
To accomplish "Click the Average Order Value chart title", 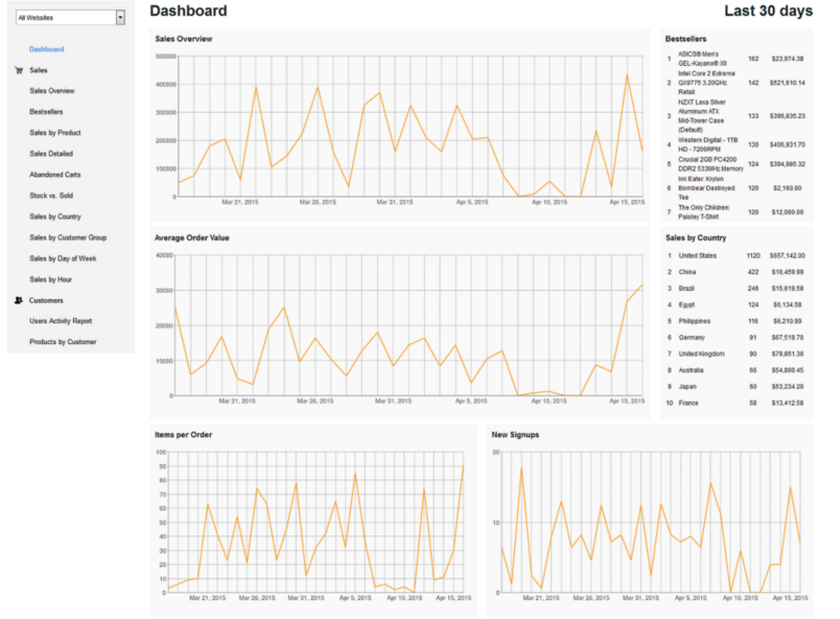I will tap(192, 237).
